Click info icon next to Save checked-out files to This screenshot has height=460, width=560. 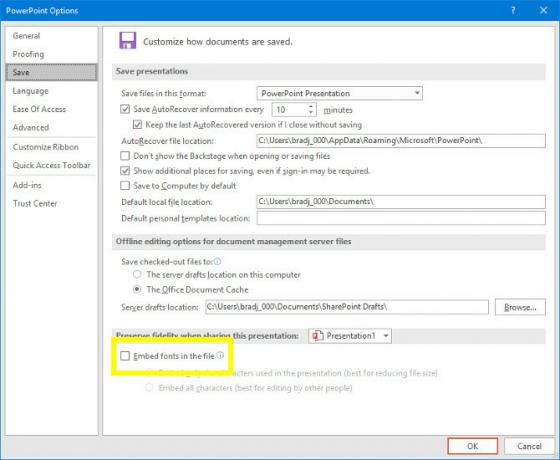218,261
